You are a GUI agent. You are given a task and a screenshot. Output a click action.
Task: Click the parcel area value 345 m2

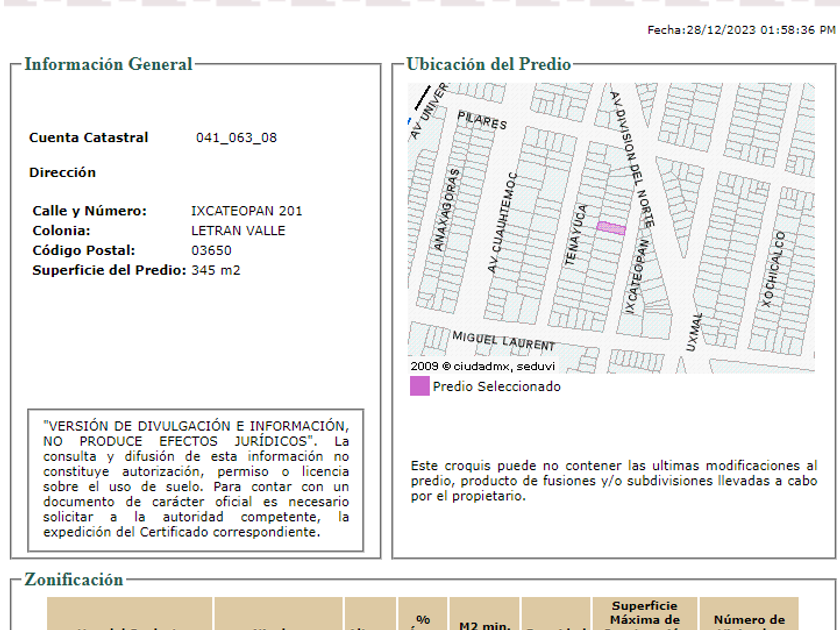point(216,271)
